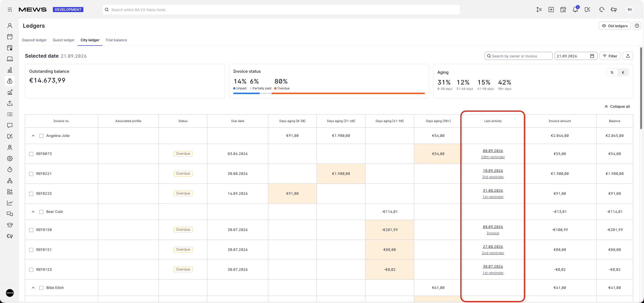This screenshot has width=644, height=303.
Task: Open the 21.09.2026 date picker field
Action: (576, 56)
